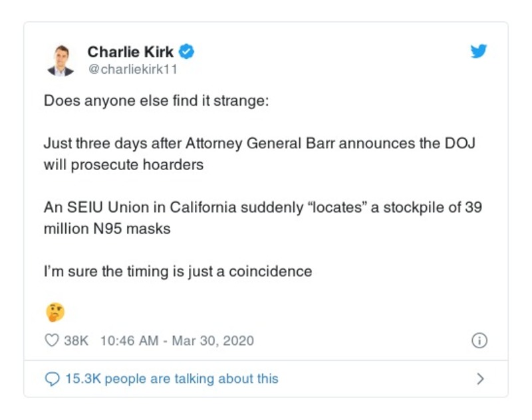The image size is (532, 420).
Task: Open the 10:46 AM - Mar 30, 2020 timestamp
Action: (177, 340)
